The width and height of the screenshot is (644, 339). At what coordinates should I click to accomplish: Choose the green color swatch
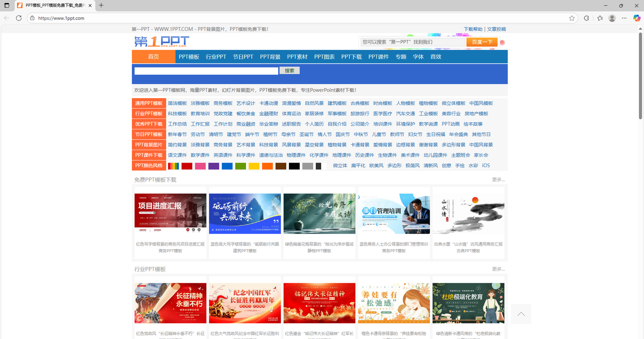click(241, 166)
